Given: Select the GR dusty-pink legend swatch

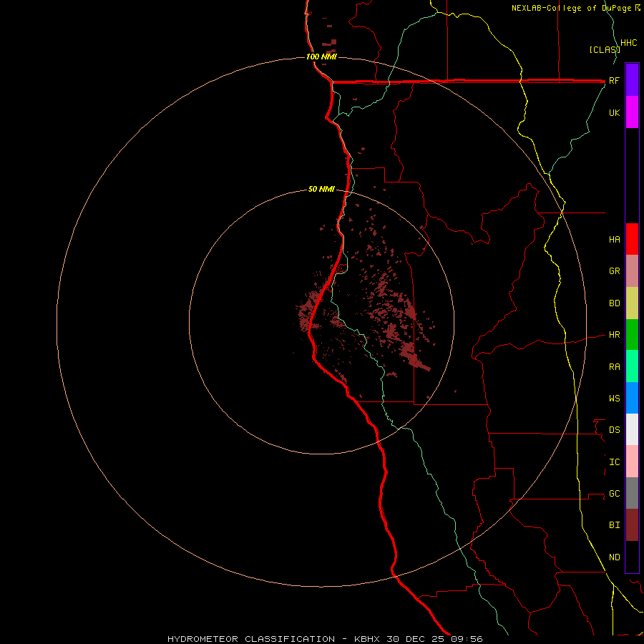Looking at the screenshot, I should tap(632, 271).
